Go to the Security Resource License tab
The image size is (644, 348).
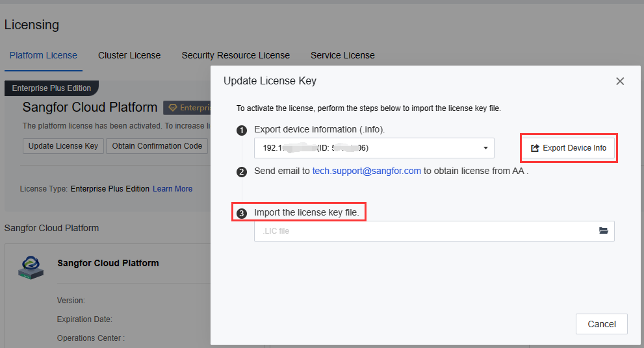point(235,55)
